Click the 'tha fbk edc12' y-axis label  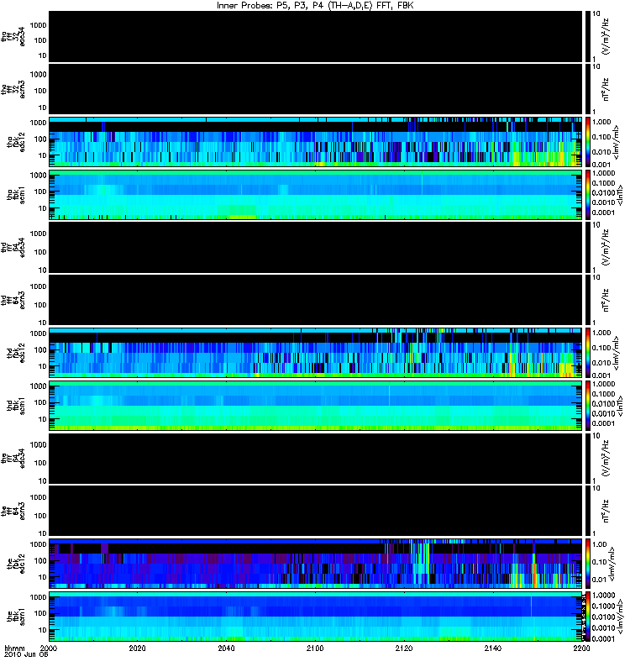(16, 142)
